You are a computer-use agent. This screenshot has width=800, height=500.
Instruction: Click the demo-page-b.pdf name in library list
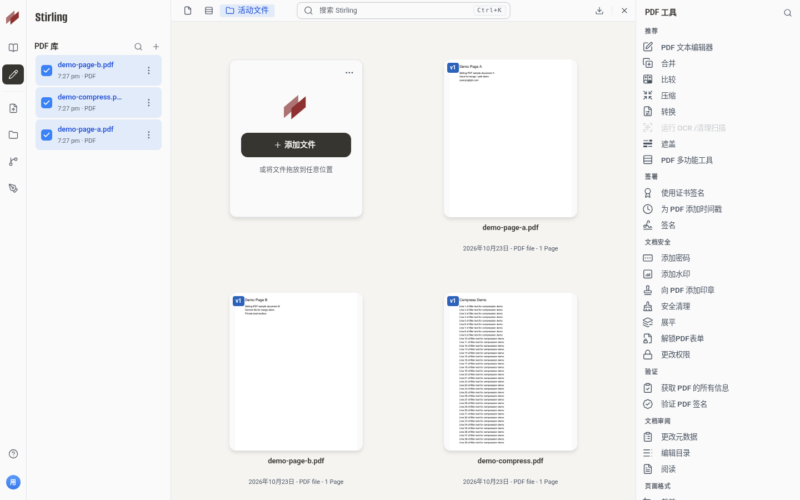click(x=86, y=65)
